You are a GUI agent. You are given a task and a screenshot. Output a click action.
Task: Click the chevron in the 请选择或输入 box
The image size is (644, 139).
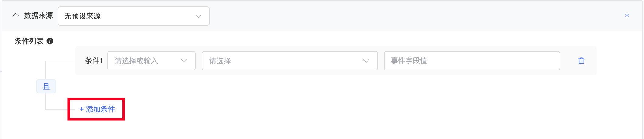184,61
